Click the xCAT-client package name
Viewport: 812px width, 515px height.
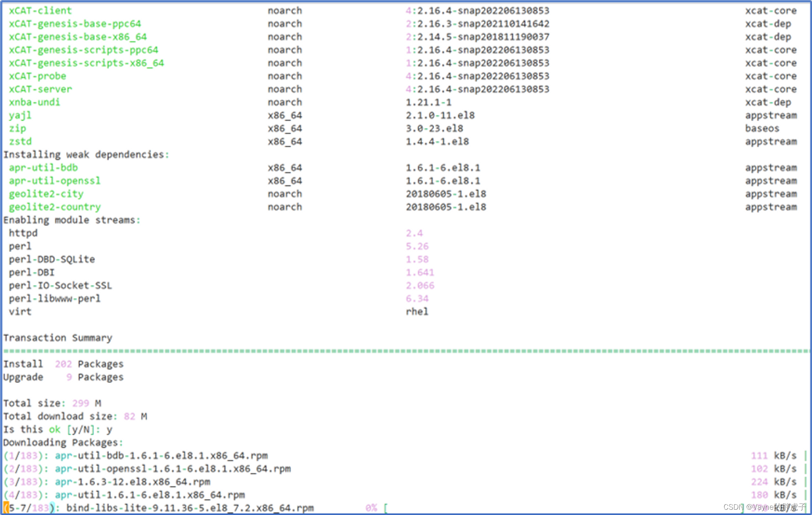(40, 11)
